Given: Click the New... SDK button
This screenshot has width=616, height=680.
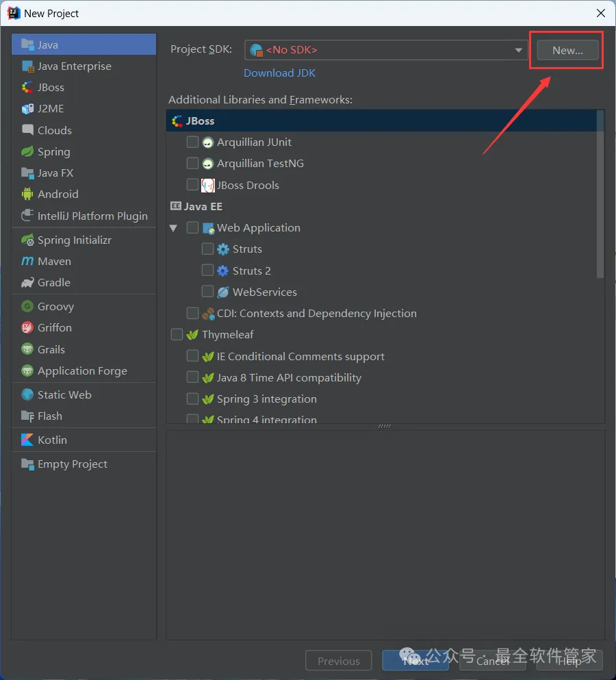Looking at the screenshot, I should (567, 50).
